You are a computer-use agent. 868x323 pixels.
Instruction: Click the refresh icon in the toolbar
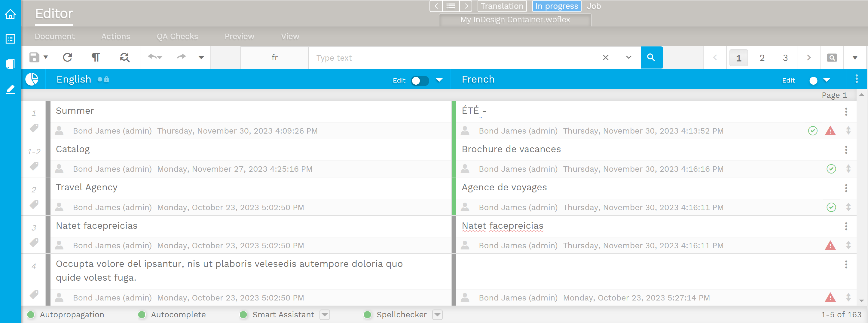(x=67, y=58)
